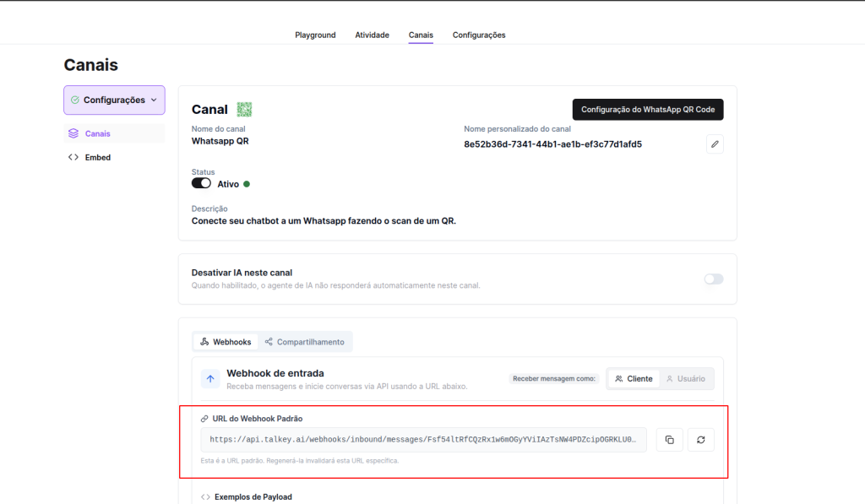Screen dimensions: 865x504
Task: Regenerate webhook URL with refresh icon
Action: tap(700, 440)
